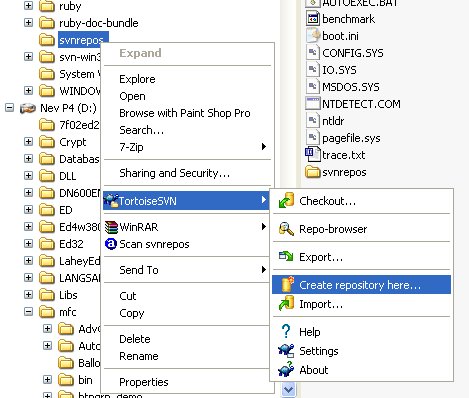Expand the bin folder node under mfc
Viewport: 469px width, 398px height.
point(47,380)
